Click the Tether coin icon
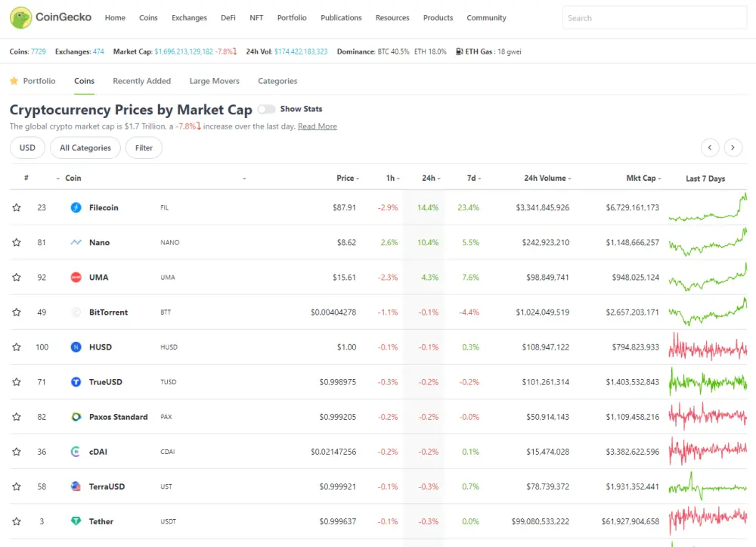756x547 pixels. (76, 521)
